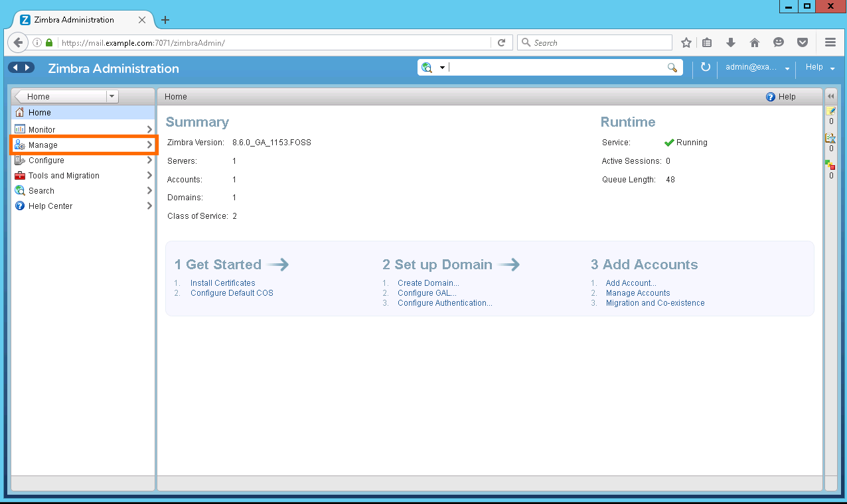This screenshot has width=847, height=504.
Task: Open Configure GAL... link
Action: pyautogui.click(x=427, y=293)
